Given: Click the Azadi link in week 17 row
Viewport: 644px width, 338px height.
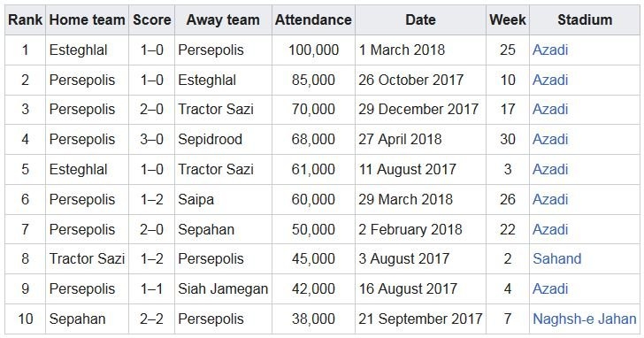Looking at the screenshot, I should 550,109.
